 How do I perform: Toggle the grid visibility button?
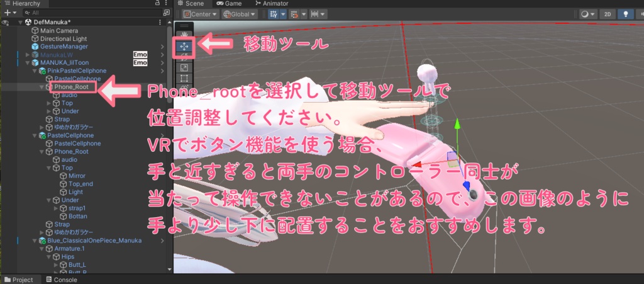click(274, 14)
